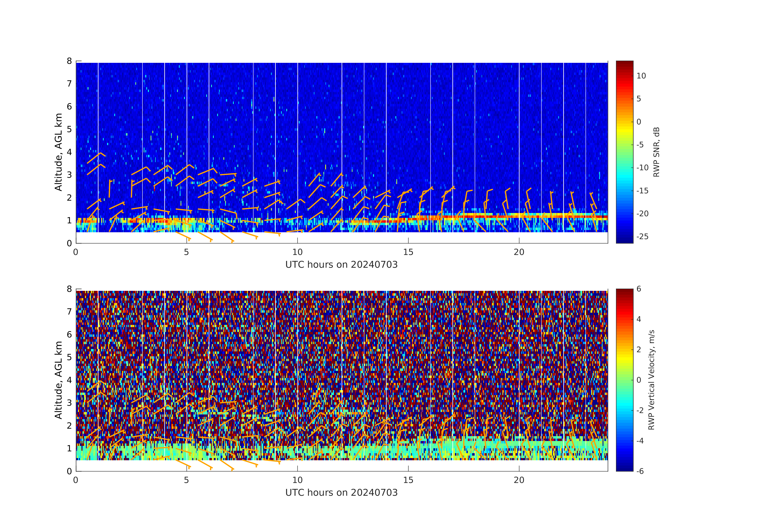Viewport: 775px width, 532px height.
Task: Click the RWP Vertical Velocity colorbar
Action: click(624, 380)
